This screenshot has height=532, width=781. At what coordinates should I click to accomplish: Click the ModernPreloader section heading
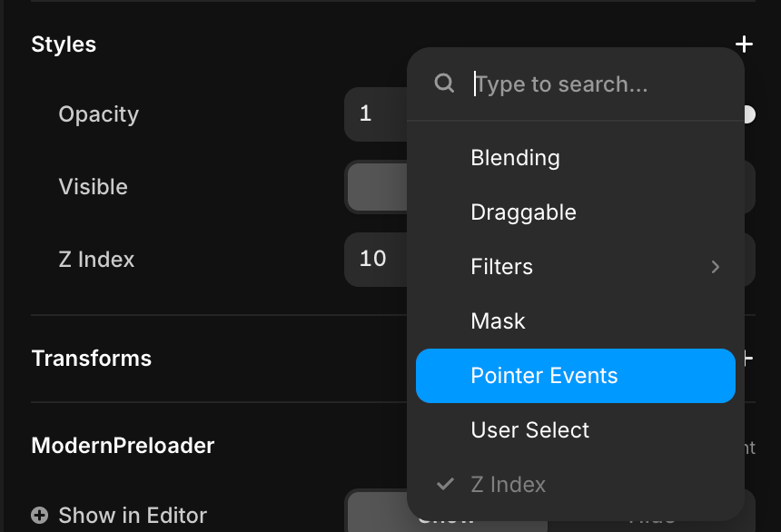[x=123, y=446]
